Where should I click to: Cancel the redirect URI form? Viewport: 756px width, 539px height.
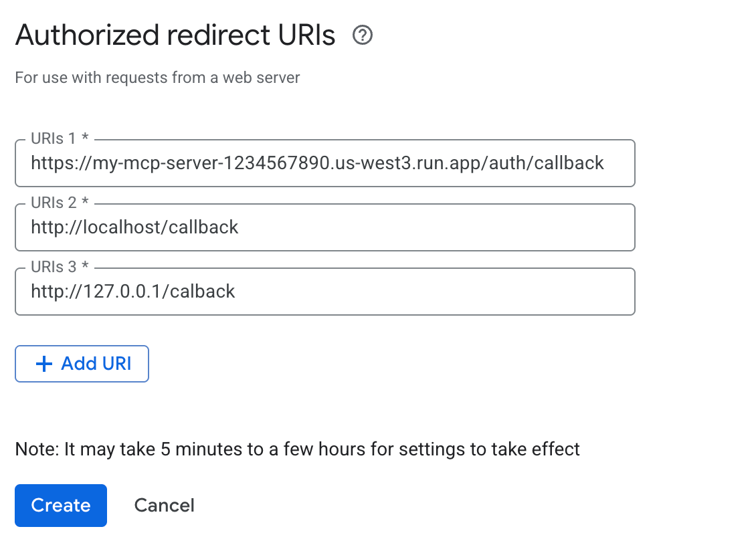click(x=165, y=506)
